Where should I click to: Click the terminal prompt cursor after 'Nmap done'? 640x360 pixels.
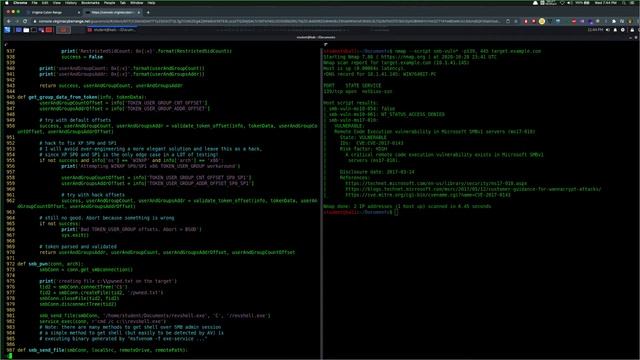[396, 212]
